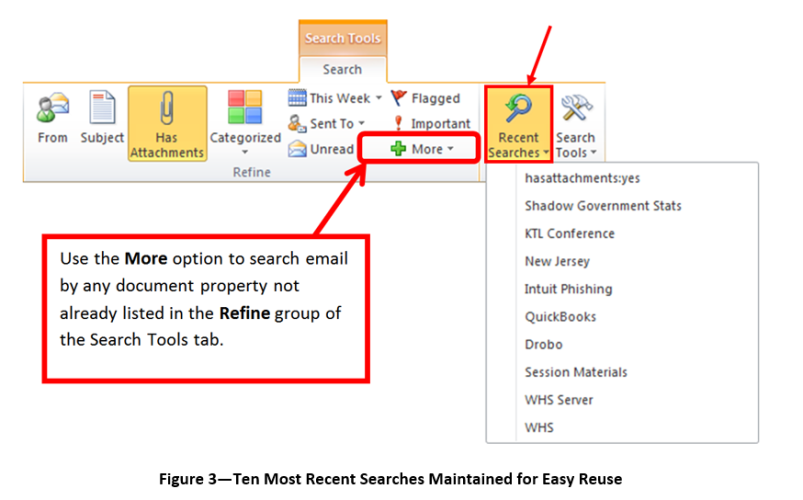Image resolution: width=803 pixels, height=500 pixels.
Task: Open the Sent To dropdown
Action: click(x=325, y=124)
